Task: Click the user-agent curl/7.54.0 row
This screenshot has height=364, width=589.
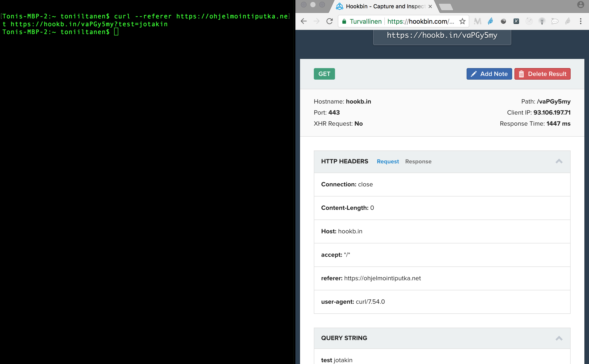Action: click(442, 302)
